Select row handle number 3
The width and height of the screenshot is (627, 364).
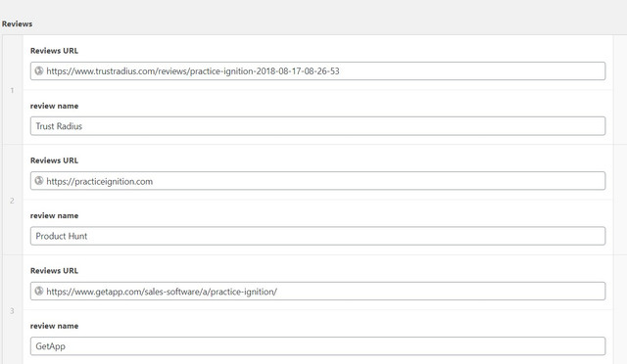(x=13, y=310)
